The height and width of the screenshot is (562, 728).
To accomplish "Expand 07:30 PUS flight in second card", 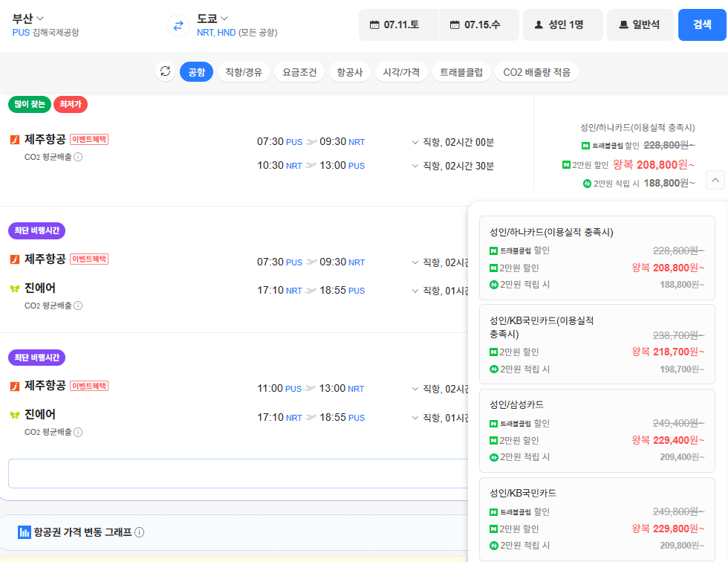I will pyautogui.click(x=415, y=262).
